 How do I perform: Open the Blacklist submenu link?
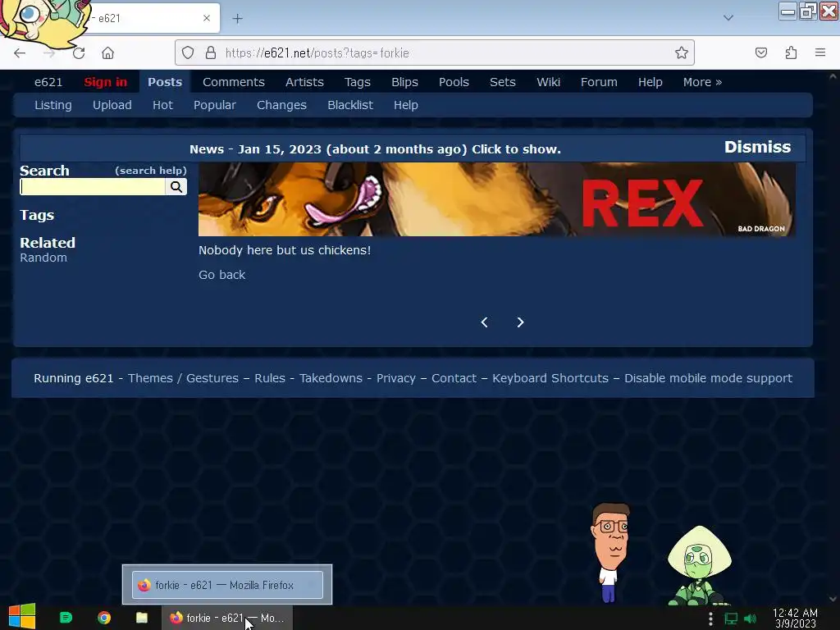(349, 105)
